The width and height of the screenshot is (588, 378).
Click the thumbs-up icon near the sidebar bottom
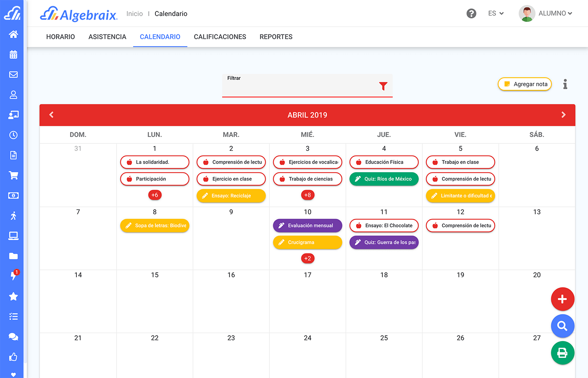(x=13, y=357)
